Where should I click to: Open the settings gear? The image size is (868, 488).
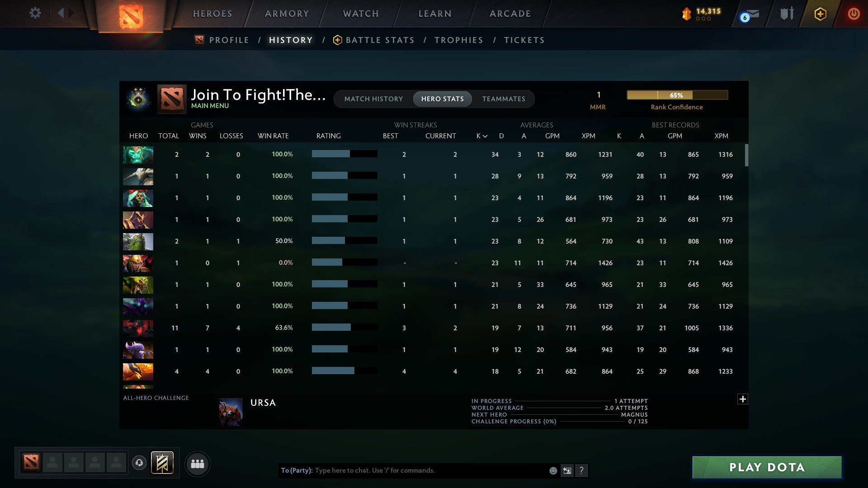point(35,13)
